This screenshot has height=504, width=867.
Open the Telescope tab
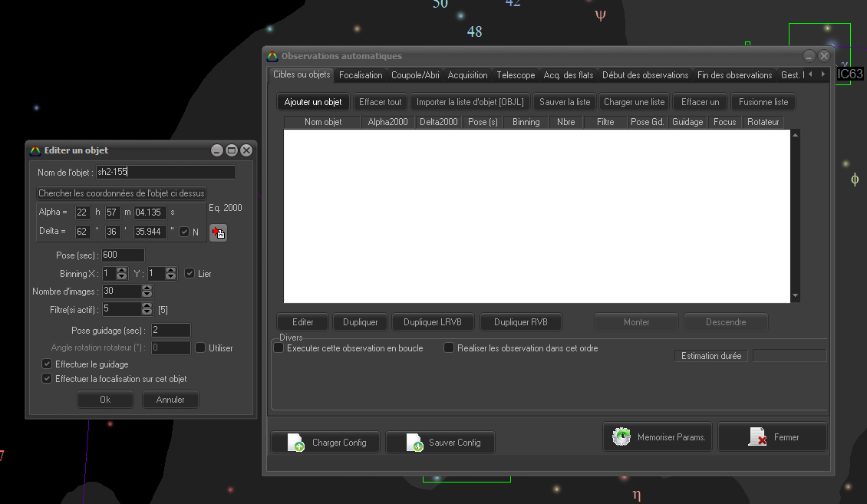[516, 75]
